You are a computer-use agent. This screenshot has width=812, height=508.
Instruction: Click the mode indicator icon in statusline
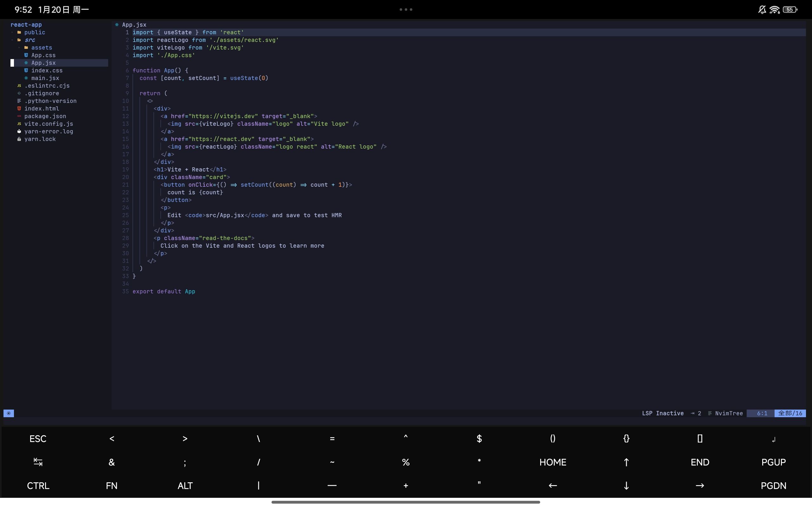(x=9, y=413)
